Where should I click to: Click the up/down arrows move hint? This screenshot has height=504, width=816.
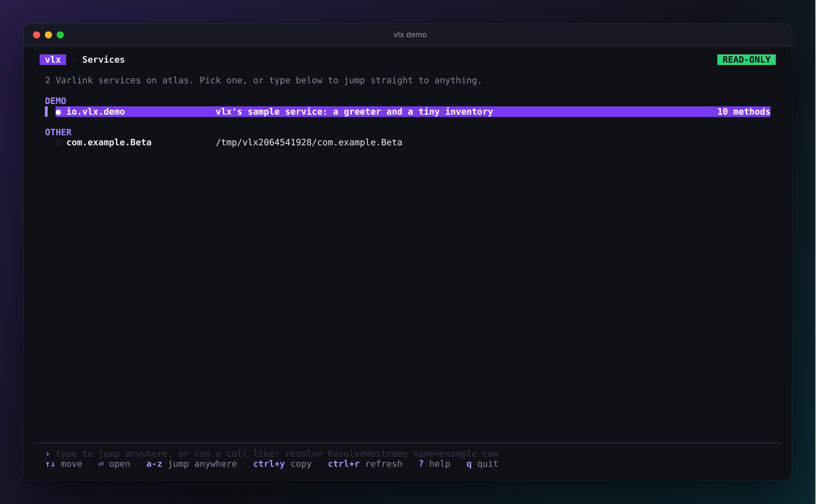click(x=64, y=464)
